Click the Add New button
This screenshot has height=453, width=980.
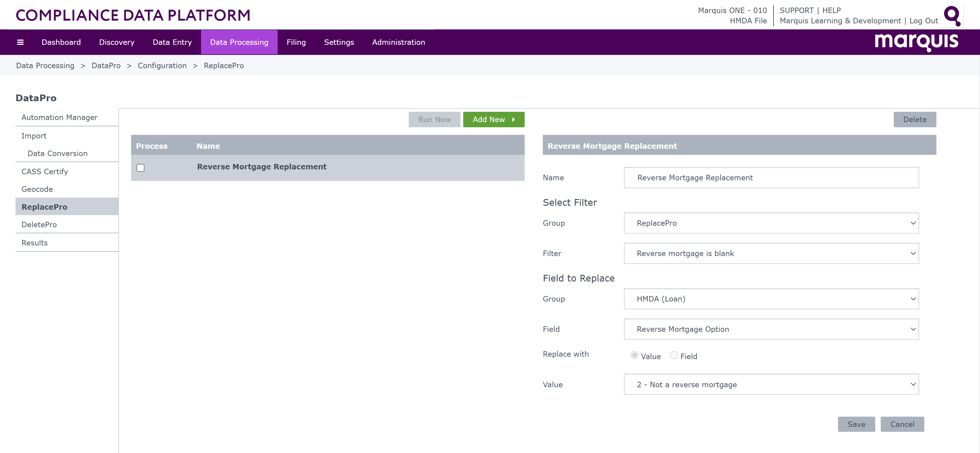(x=494, y=119)
